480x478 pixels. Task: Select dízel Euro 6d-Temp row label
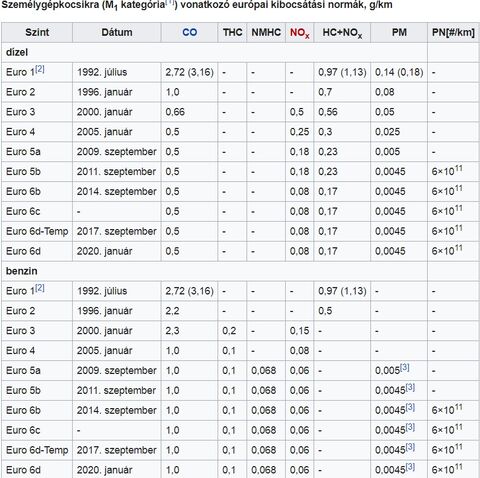point(37,231)
